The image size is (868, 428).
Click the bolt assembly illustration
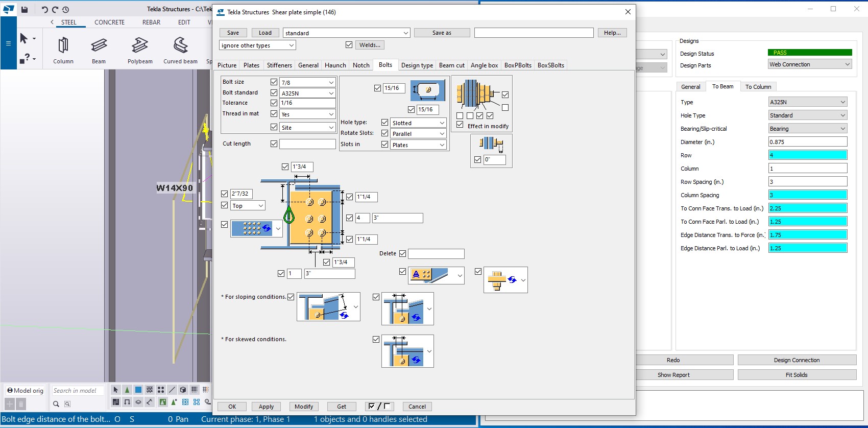(477, 95)
